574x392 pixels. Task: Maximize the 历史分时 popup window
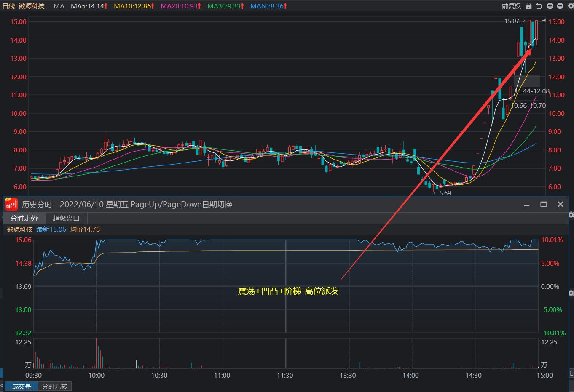(544, 204)
